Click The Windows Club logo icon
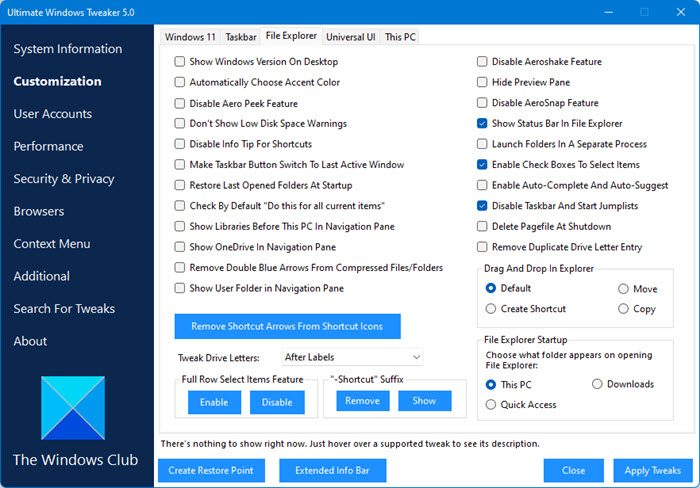This screenshot has height=488, width=700. (72, 407)
